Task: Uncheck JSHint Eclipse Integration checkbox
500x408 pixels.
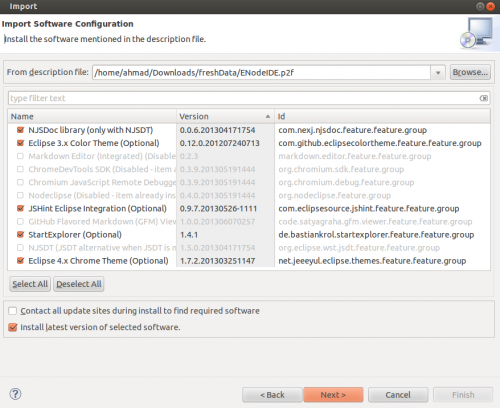Action: (x=20, y=208)
